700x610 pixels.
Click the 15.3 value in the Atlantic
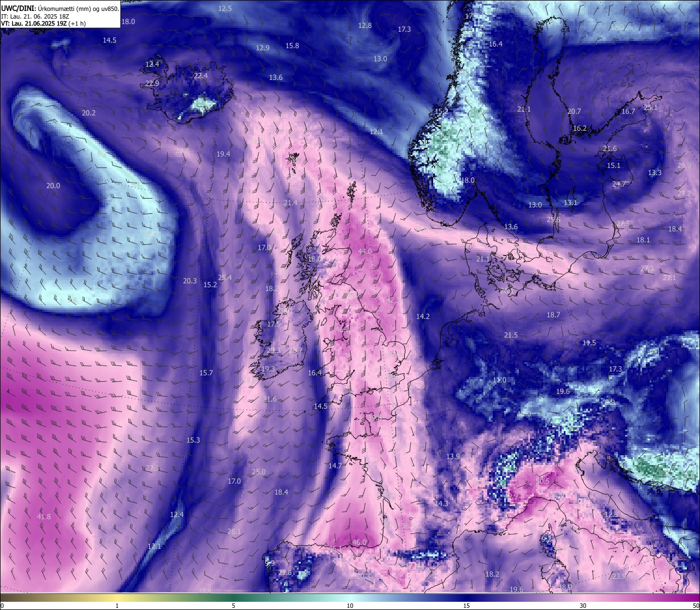click(193, 440)
